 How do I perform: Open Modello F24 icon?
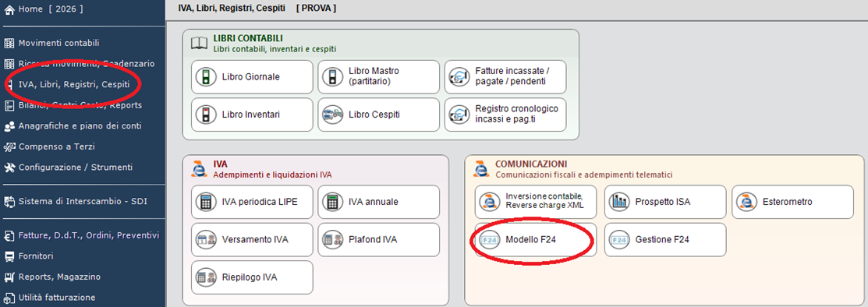point(490,240)
